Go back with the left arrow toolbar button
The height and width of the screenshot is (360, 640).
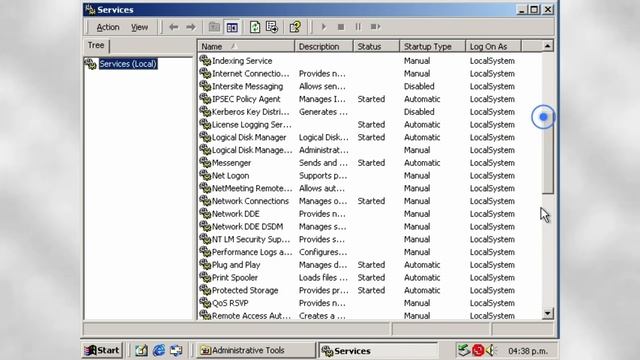[173, 27]
